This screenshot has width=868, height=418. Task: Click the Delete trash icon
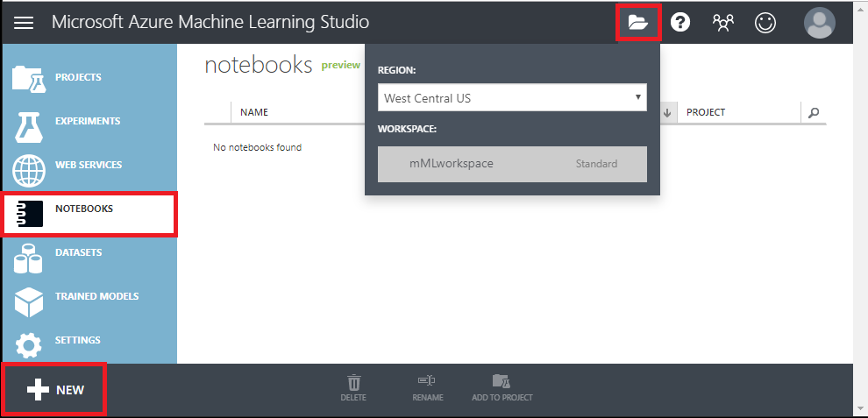(353, 386)
